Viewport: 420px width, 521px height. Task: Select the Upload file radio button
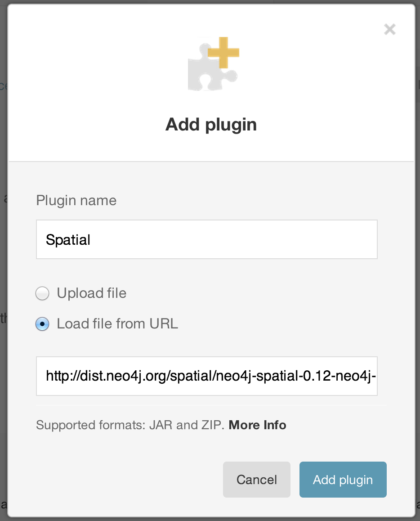(42, 294)
